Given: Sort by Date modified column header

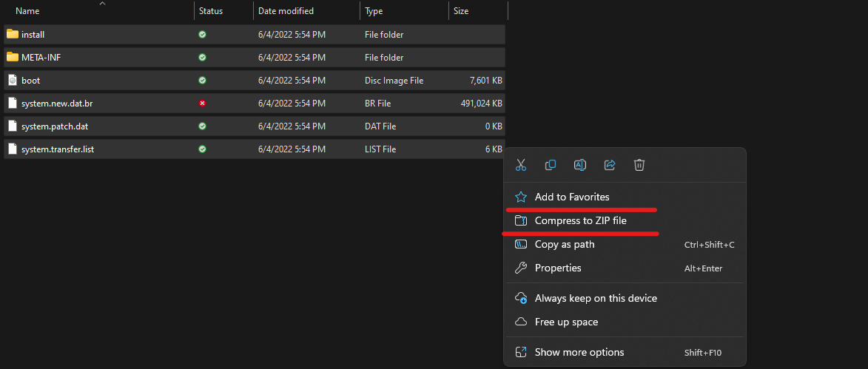Looking at the screenshot, I should [x=286, y=11].
